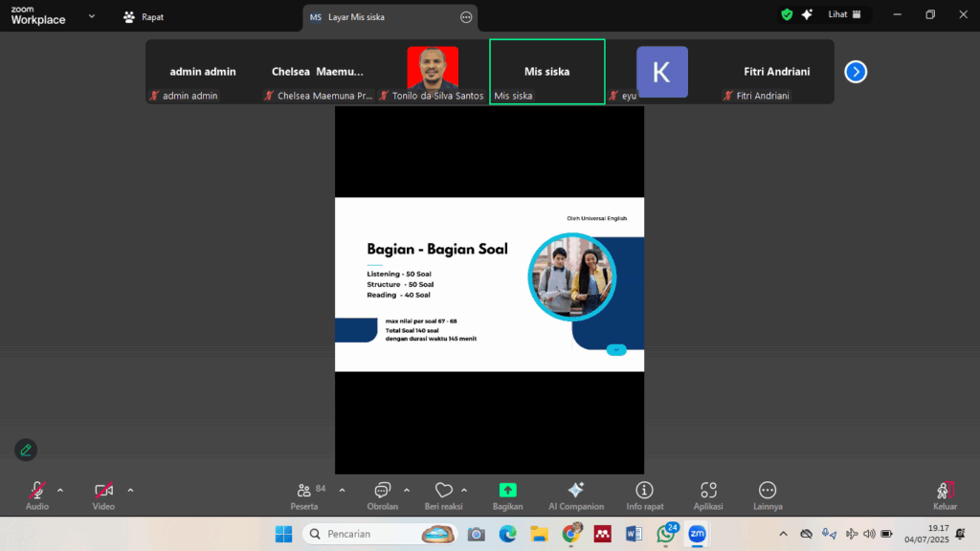980x551 pixels.
Task: Open the Obrolan chat panel
Action: point(382,494)
